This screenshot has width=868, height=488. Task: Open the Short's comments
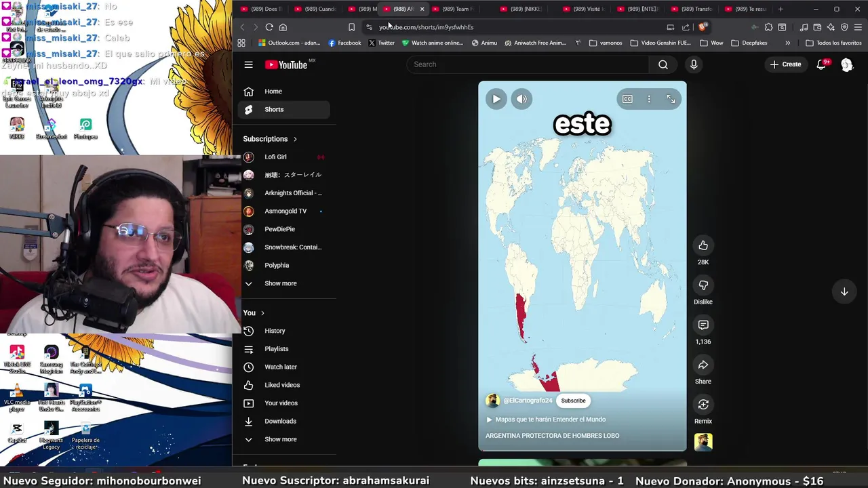pyautogui.click(x=703, y=325)
